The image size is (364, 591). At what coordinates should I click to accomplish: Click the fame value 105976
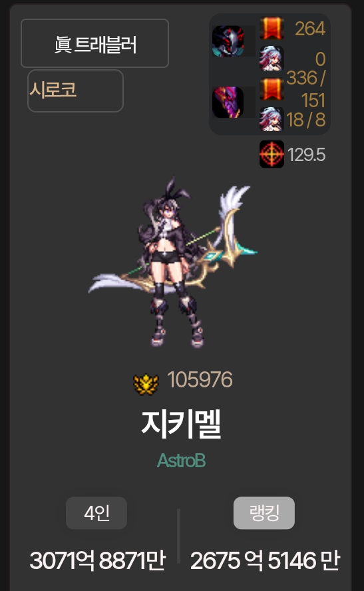(x=200, y=379)
